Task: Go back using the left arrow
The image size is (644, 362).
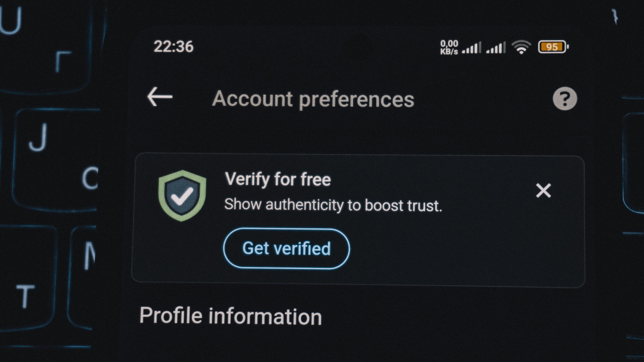Action: tap(160, 97)
